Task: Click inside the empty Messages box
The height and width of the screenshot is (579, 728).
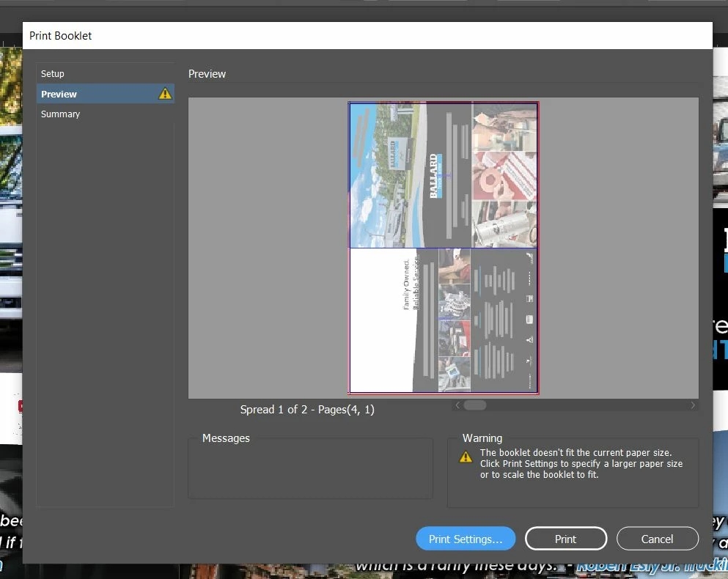Action: pos(310,470)
